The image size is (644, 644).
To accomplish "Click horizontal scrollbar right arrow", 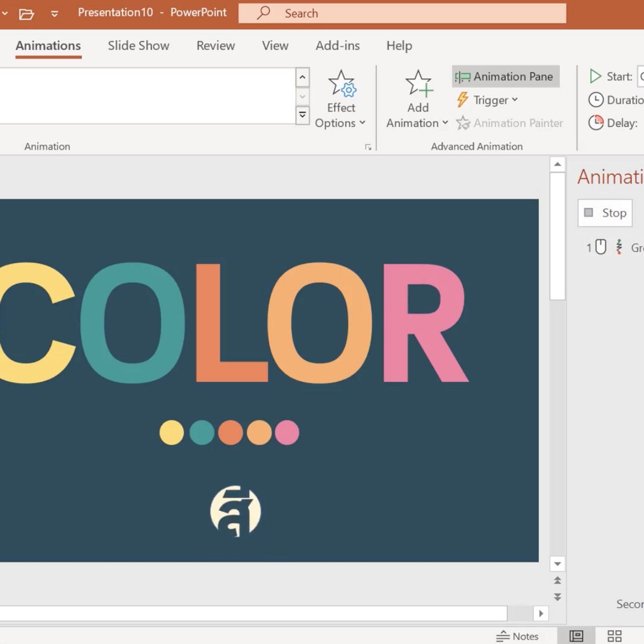I will click(x=541, y=613).
